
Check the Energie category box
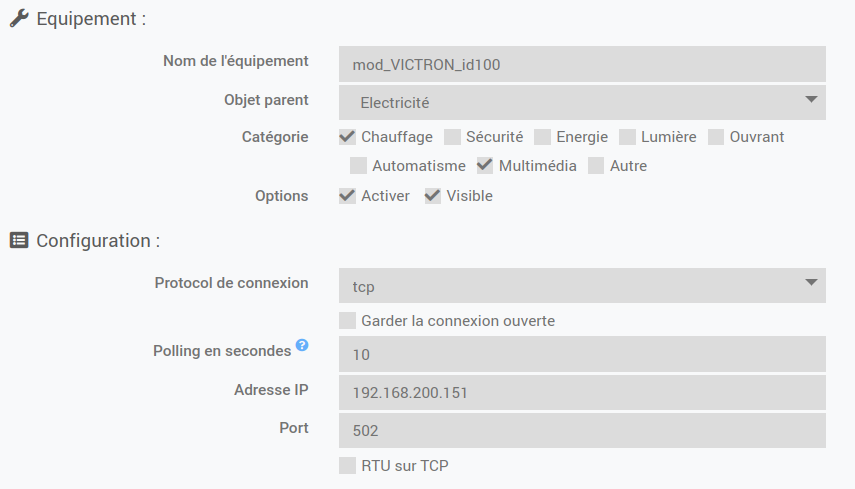point(543,137)
